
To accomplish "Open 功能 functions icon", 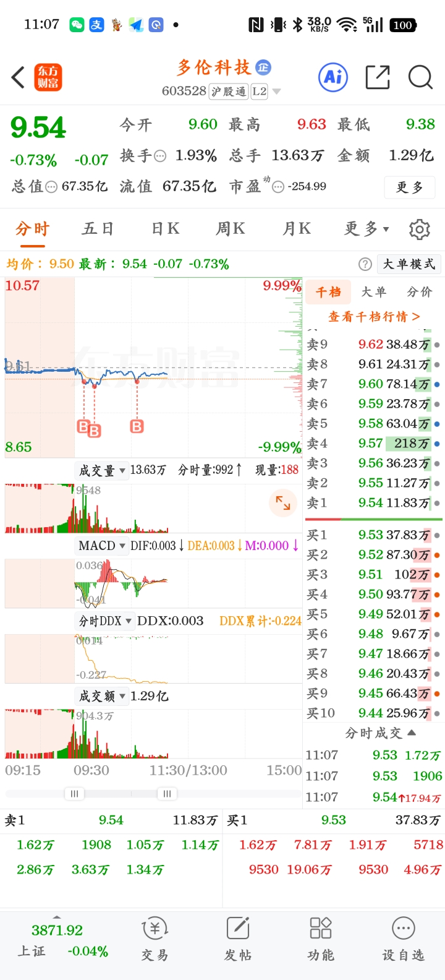I will 321,939.
